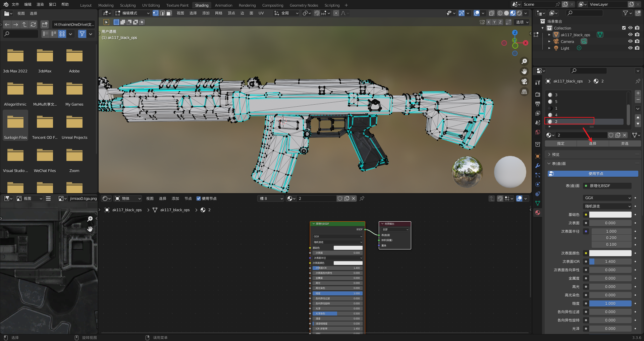The height and width of the screenshot is (341, 644).
Task: Toggle Light visibility eye icon
Action: point(630,48)
